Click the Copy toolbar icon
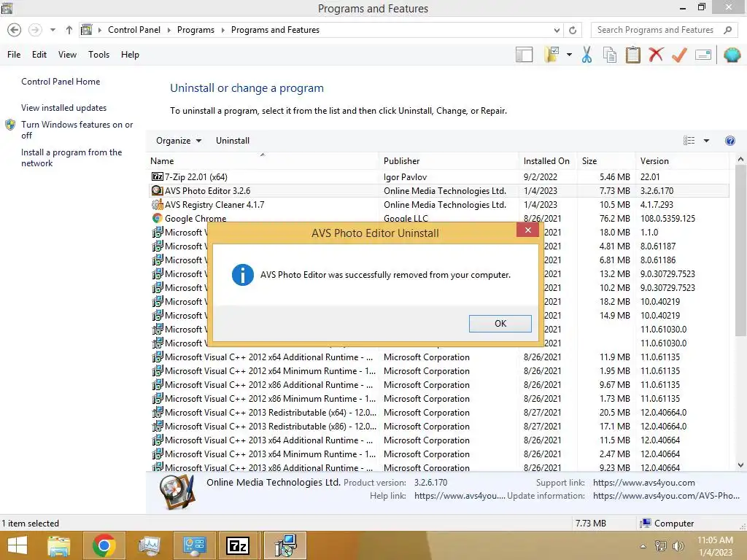The width and height of the screenshot is (747, 560). (x=609, y=55)
